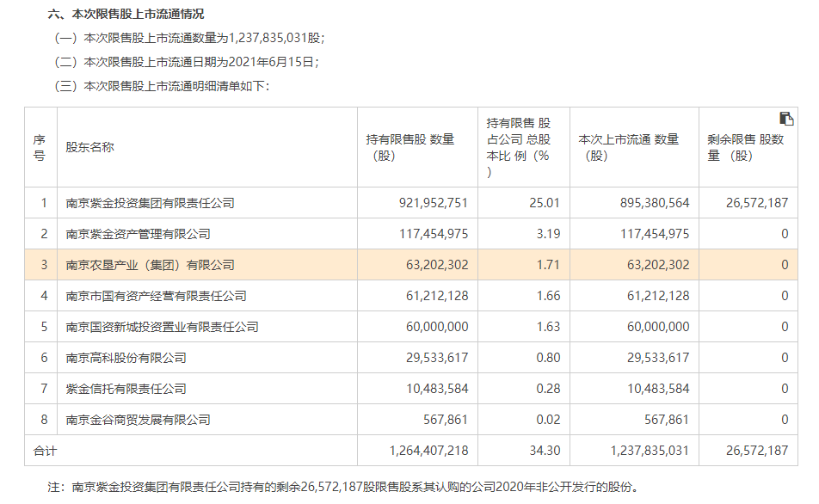Viewport: 819px width, 504px height.
Task: Click row number 5 in 序号 column
Action: 44,327
